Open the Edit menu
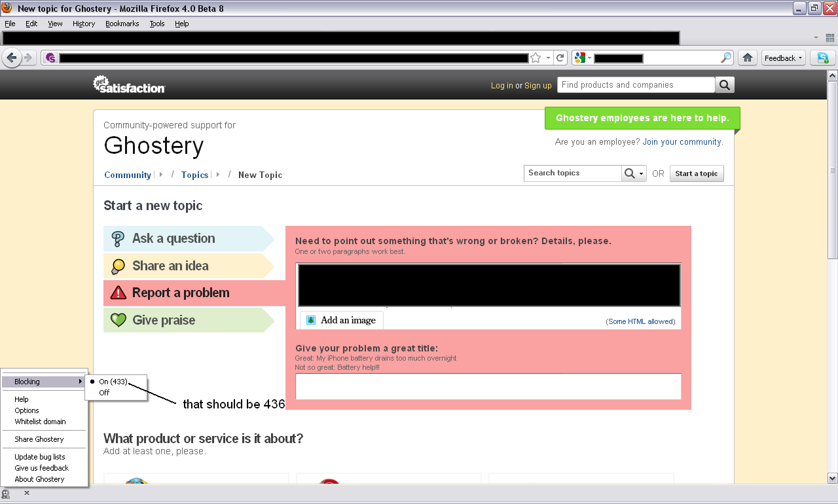Viewport: 838px width, 504px height. click(31, 24)
